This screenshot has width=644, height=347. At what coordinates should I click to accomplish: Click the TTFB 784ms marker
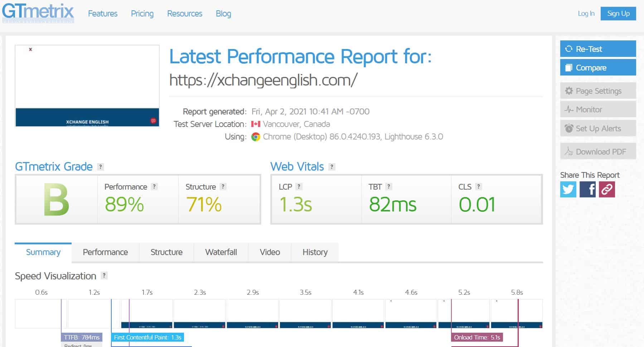click(82, 337)
